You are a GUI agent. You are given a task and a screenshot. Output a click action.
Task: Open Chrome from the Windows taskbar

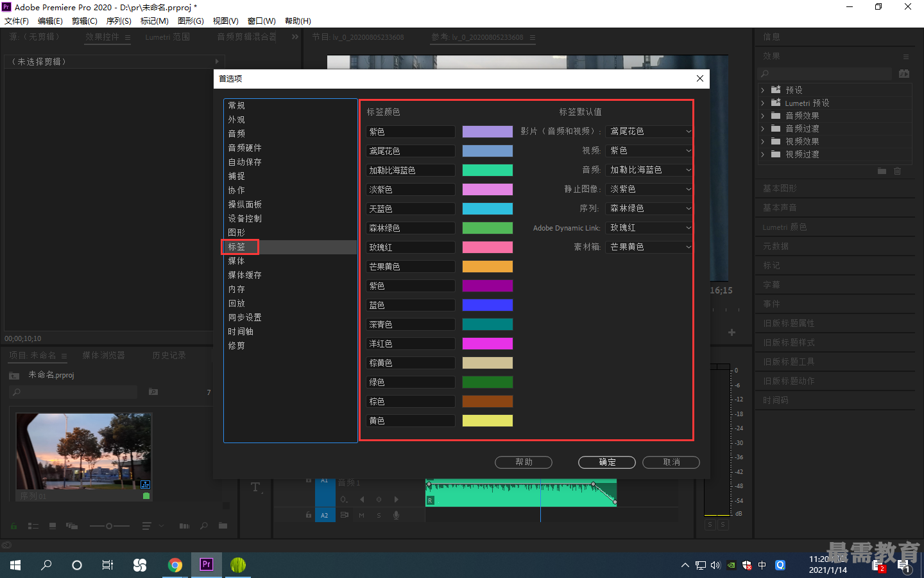(x=175, y=565)
